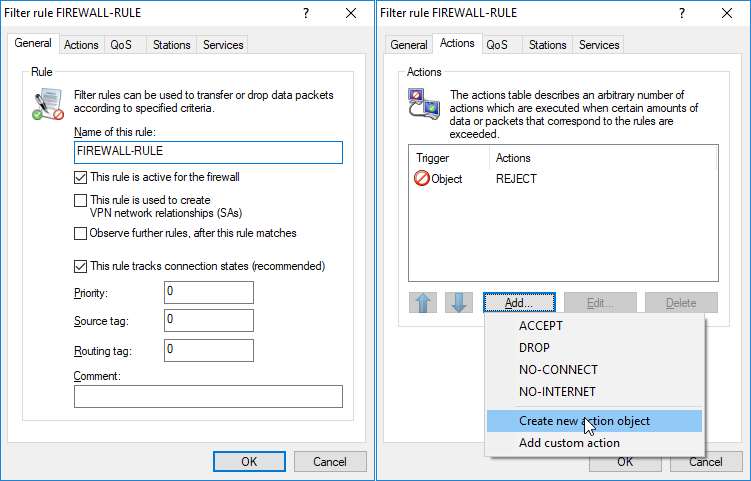Open the Add... dropdown button
This screenshot has height=481, width=751.
point(519,303)
